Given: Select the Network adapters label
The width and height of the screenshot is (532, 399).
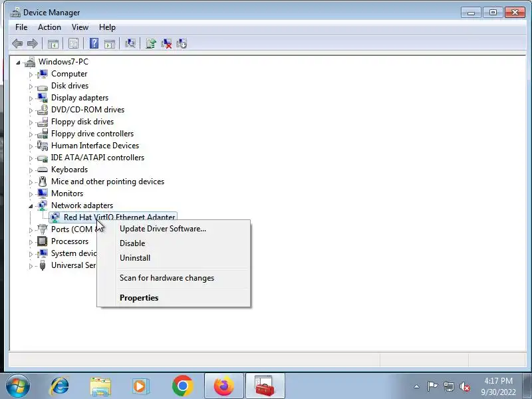Looking at the screenshot, I should 82,205.
